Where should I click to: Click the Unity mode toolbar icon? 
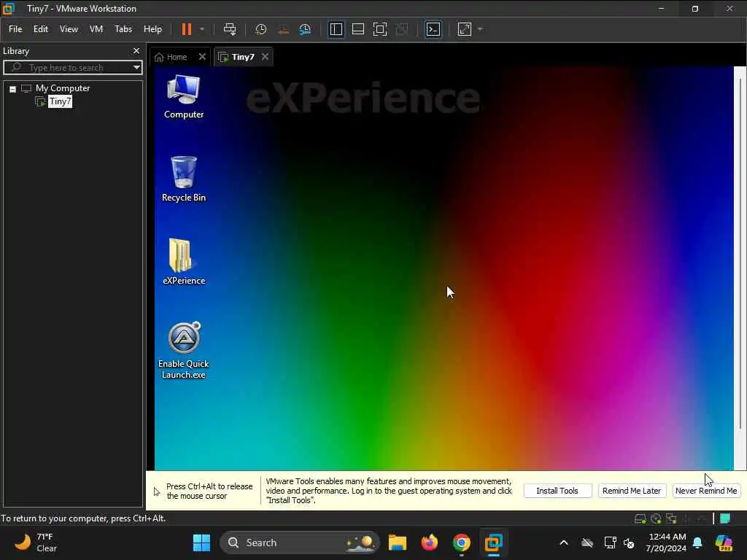402,29
